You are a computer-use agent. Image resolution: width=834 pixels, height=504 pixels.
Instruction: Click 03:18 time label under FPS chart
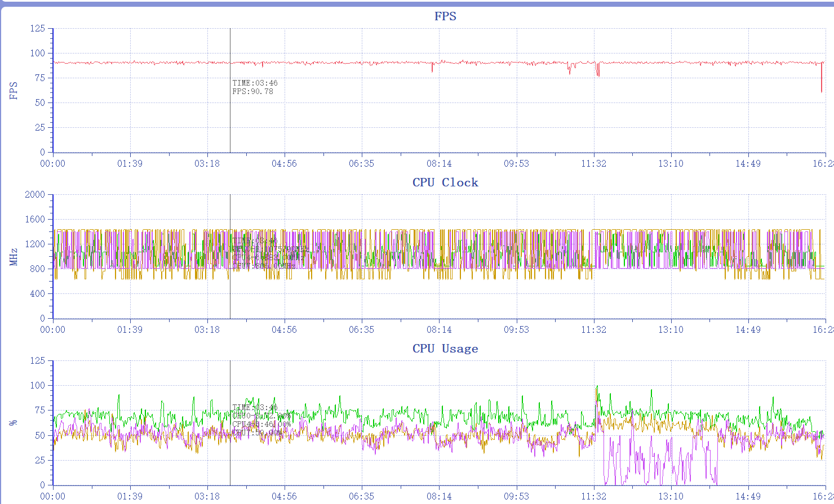tap(207, 163)
